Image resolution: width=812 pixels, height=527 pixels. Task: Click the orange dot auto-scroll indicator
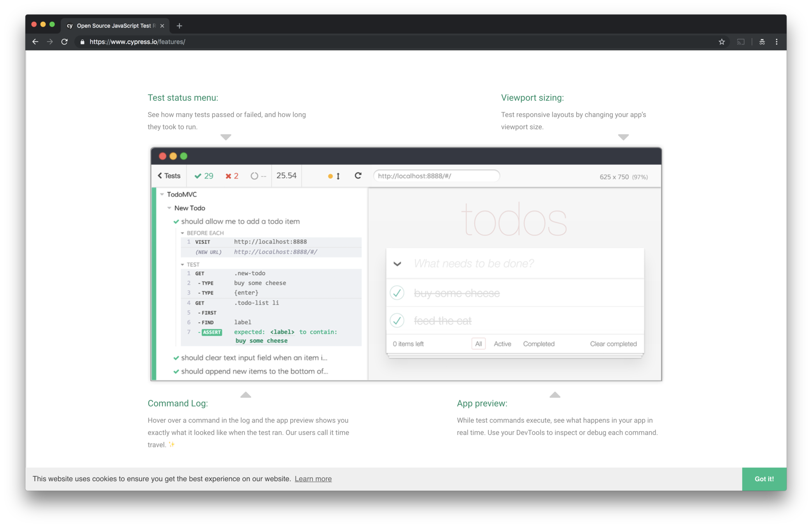pos(330,176)
